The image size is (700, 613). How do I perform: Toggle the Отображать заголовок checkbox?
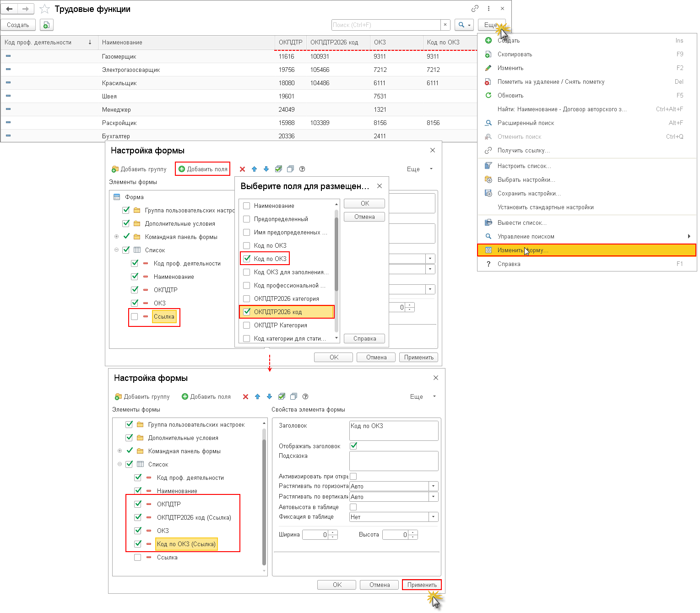353,446
